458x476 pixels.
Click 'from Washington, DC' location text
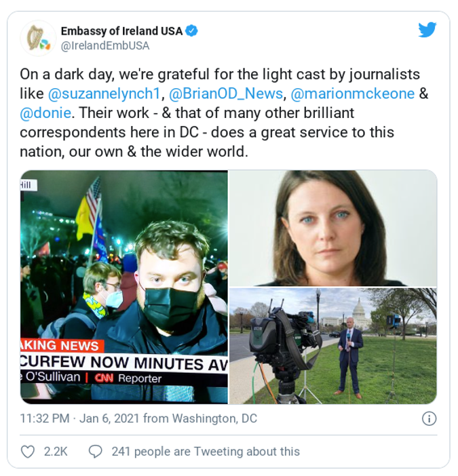200,418
